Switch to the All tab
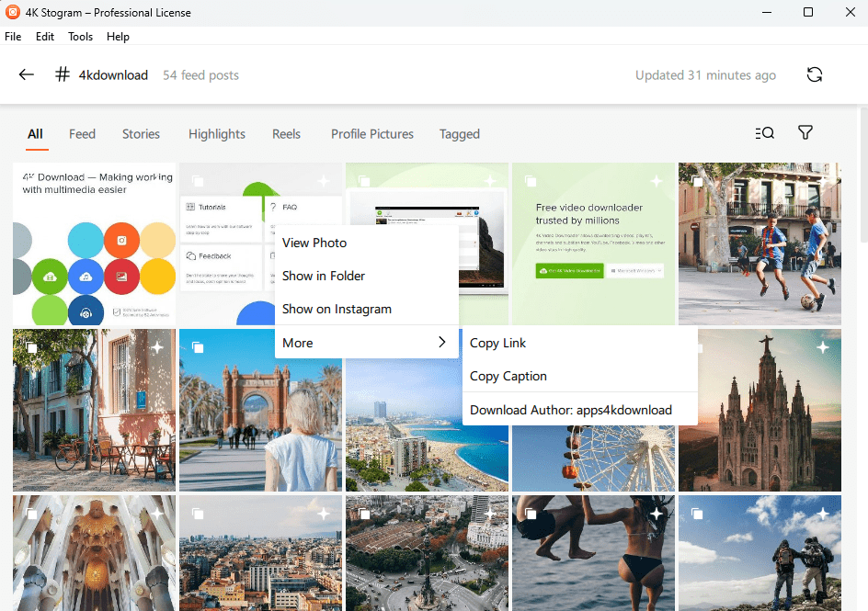This screenshot has height=611, width=868. 36,134
